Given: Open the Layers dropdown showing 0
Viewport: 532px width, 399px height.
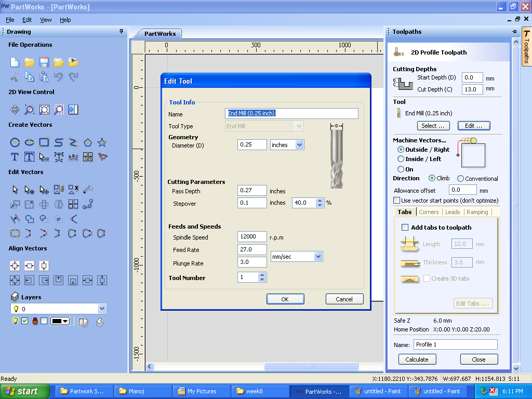Looking at the screenshot, I should tap(59, 309).
